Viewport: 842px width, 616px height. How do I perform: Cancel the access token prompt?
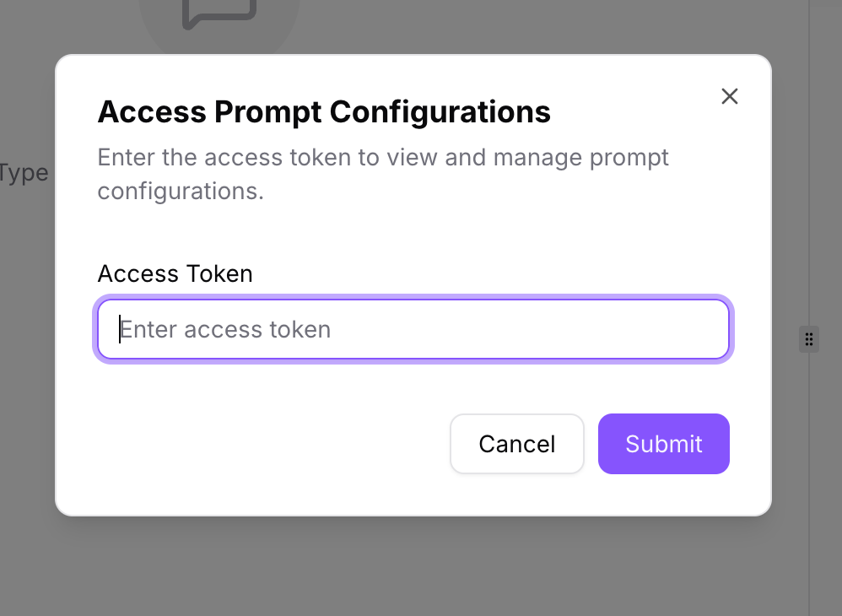click(x=516, y=444)
